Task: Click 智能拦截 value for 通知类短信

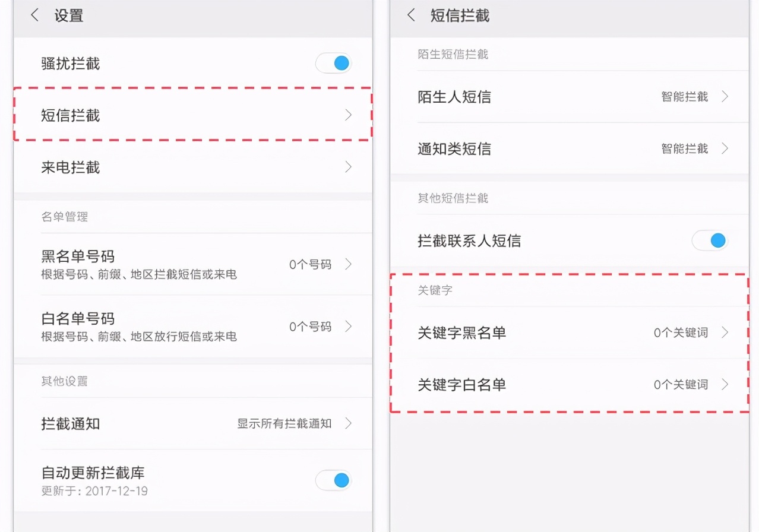Action: [x=685, y=148]
